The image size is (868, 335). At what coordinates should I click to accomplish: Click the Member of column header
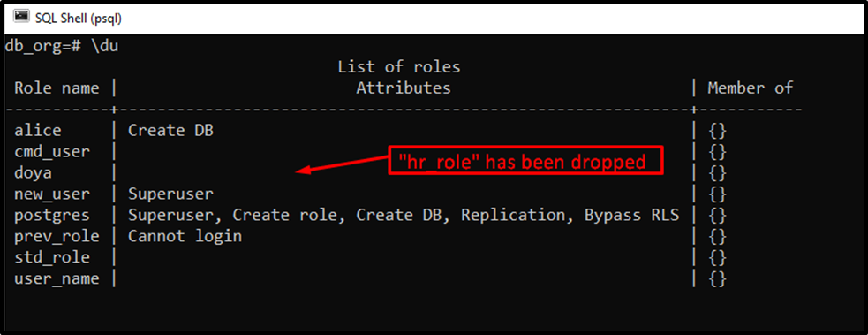pos(750,88)
